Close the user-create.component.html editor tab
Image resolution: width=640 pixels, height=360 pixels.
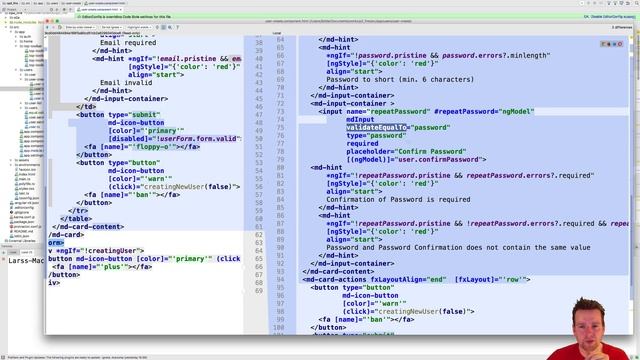[x=121, y=9]
